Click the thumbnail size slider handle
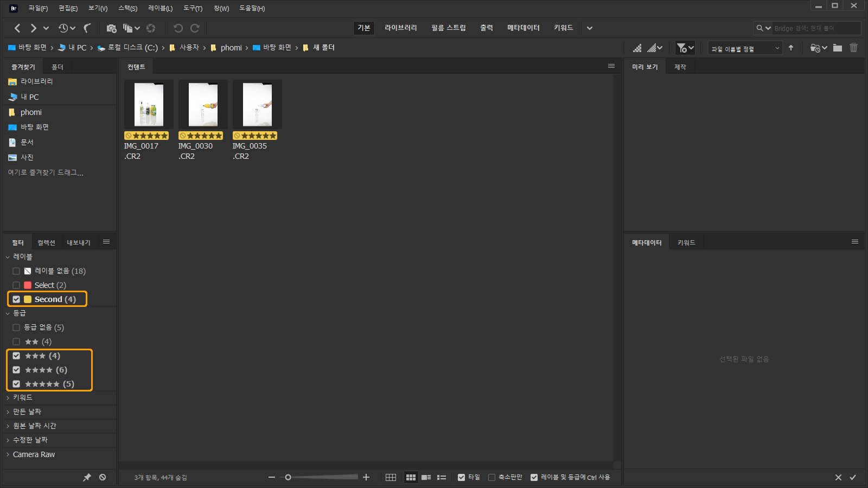The width and height of the screenshot is (868, 488). (x=288, y=477)
